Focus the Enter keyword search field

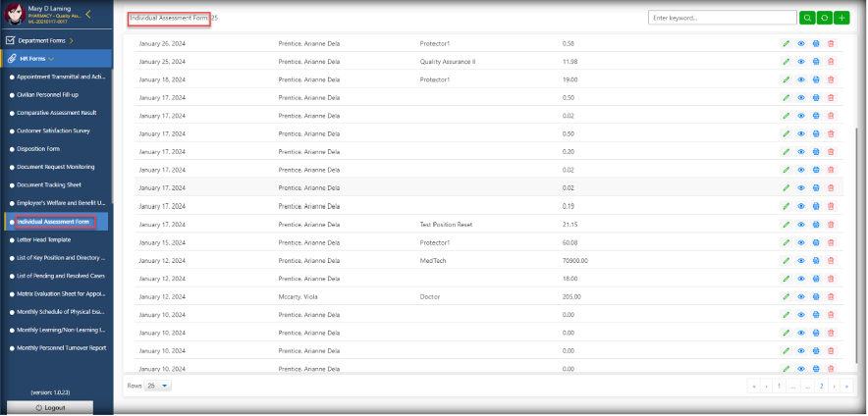pos(722,18)
